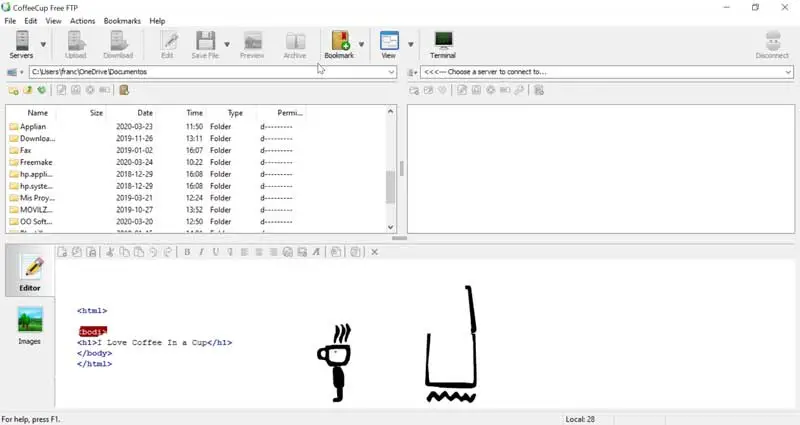Click the editor undo icon
This screenshot has height=425, width=800.
tap(153, 252)
